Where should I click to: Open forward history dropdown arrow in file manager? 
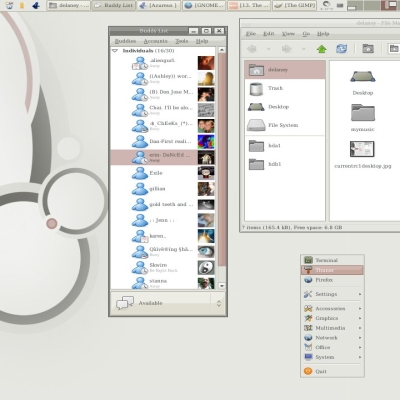303,49
